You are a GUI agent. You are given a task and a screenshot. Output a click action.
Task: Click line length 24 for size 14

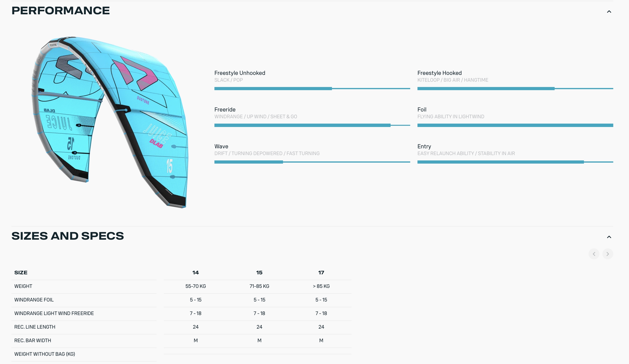pyautogui.click(x=196, y=327)
